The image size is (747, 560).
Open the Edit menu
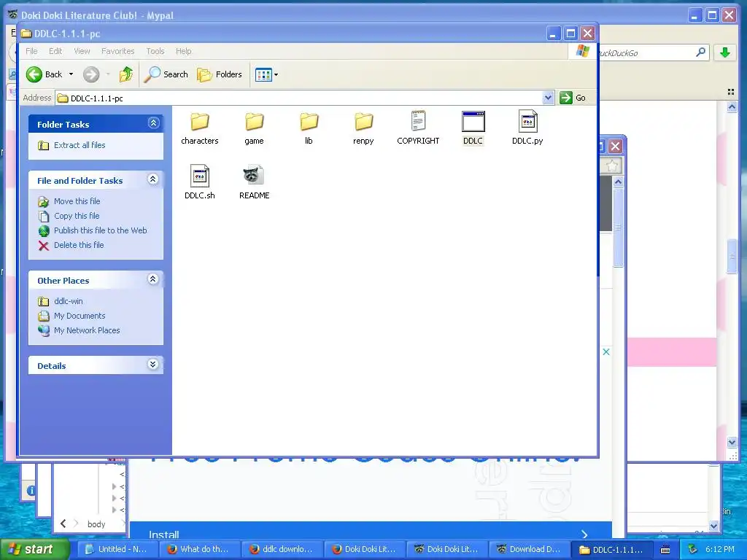(x=55, y=51)
